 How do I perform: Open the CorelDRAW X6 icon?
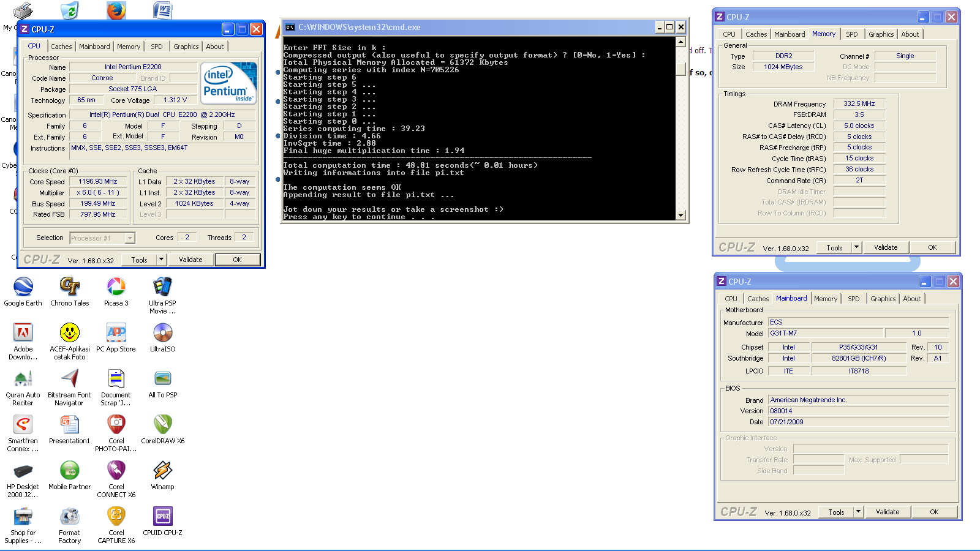(162, 424)
